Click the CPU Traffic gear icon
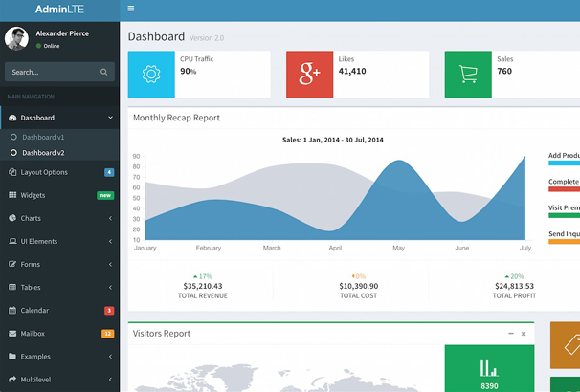The height and width of the screenshot is (392, 580). pos(151,74)
